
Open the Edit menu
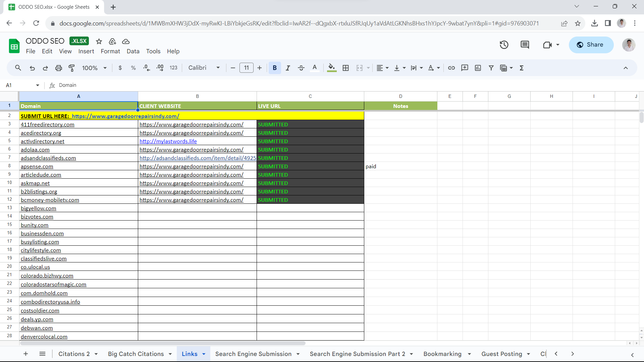(47, 51)
